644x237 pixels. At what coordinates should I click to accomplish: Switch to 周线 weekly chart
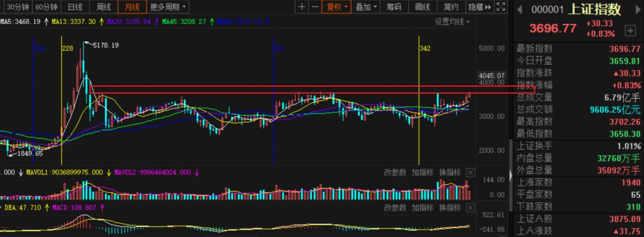click(x=104, y=7)
